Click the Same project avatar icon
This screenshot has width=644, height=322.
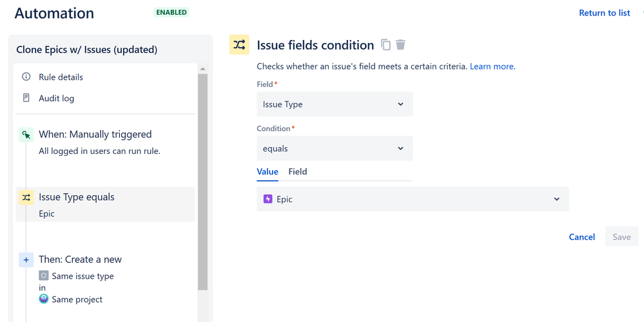[x=44, y=299]
